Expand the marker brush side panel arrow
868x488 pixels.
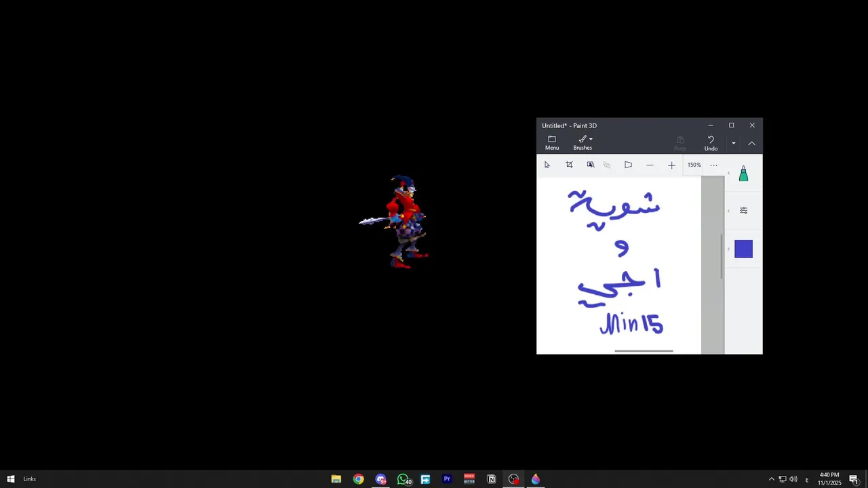click(729, 174)
